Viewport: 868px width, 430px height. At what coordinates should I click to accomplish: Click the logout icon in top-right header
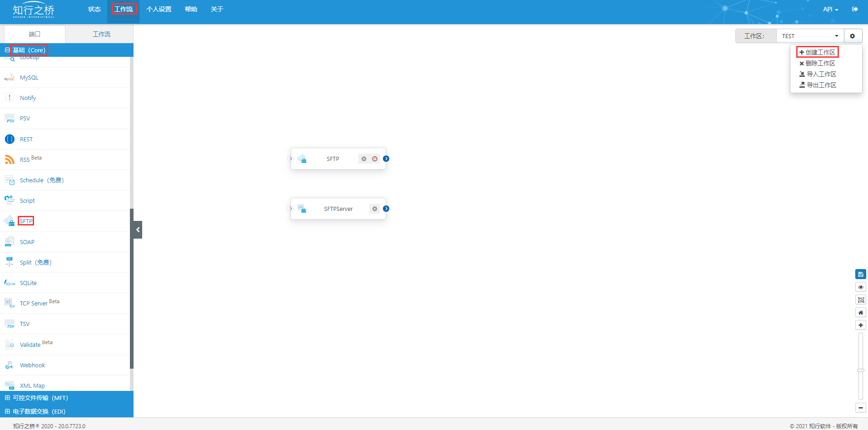coord(855,9)
